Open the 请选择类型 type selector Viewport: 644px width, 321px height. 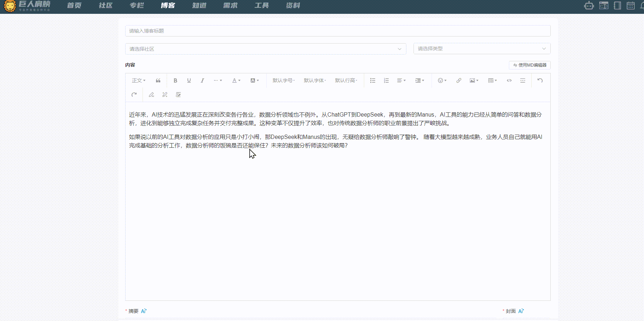tap(482, 49)
